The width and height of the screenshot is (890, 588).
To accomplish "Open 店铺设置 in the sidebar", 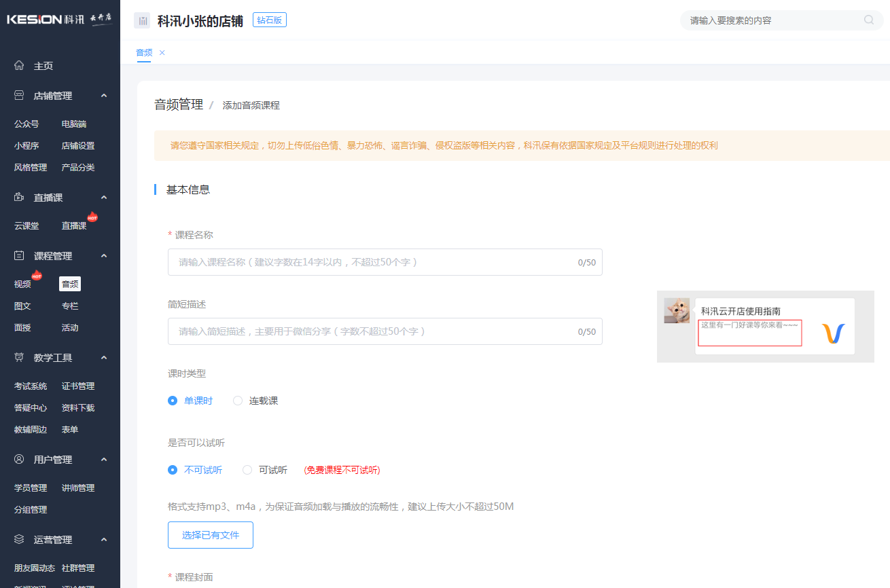I will point(77,145).
